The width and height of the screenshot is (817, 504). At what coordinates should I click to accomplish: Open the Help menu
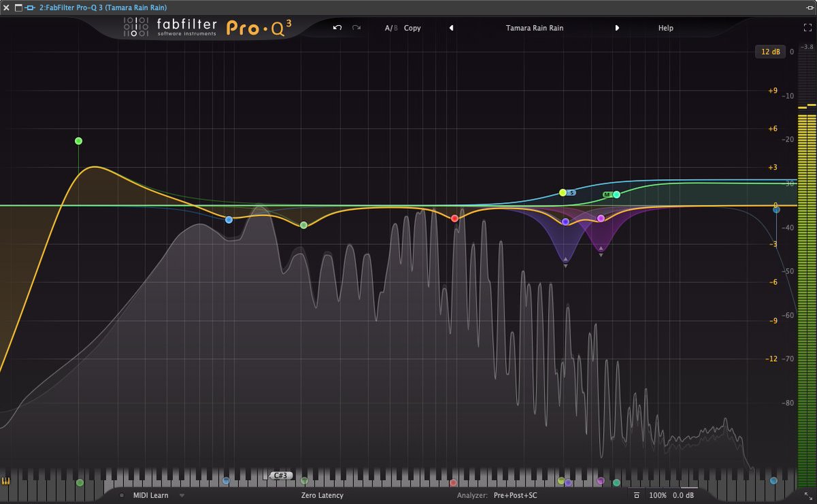665,28
